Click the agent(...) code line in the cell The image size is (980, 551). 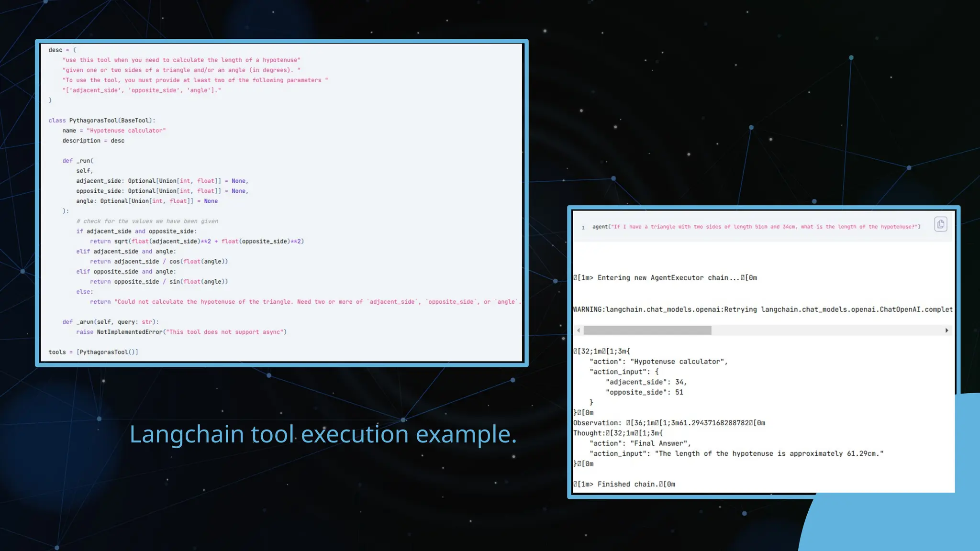click(756, 227)
